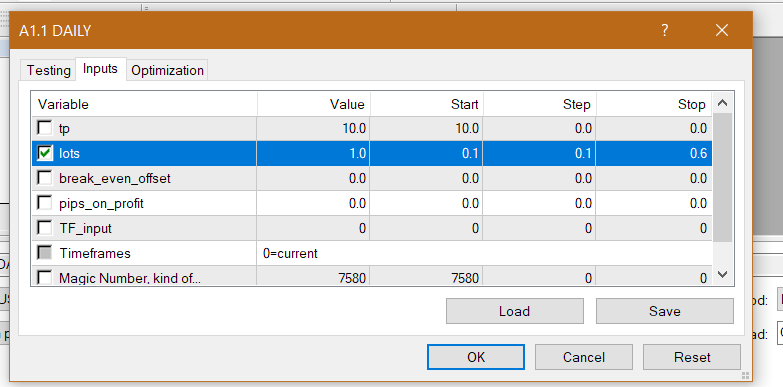Switch to the Testing tab
Image resolution: width=783 pixels, height=387 pixels.
pyautogui.click(x=48, y=70)
